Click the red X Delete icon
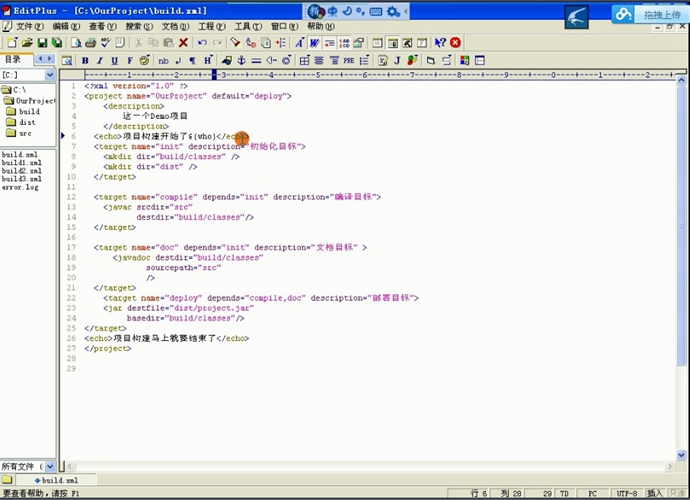 click(x=183, y=43)
